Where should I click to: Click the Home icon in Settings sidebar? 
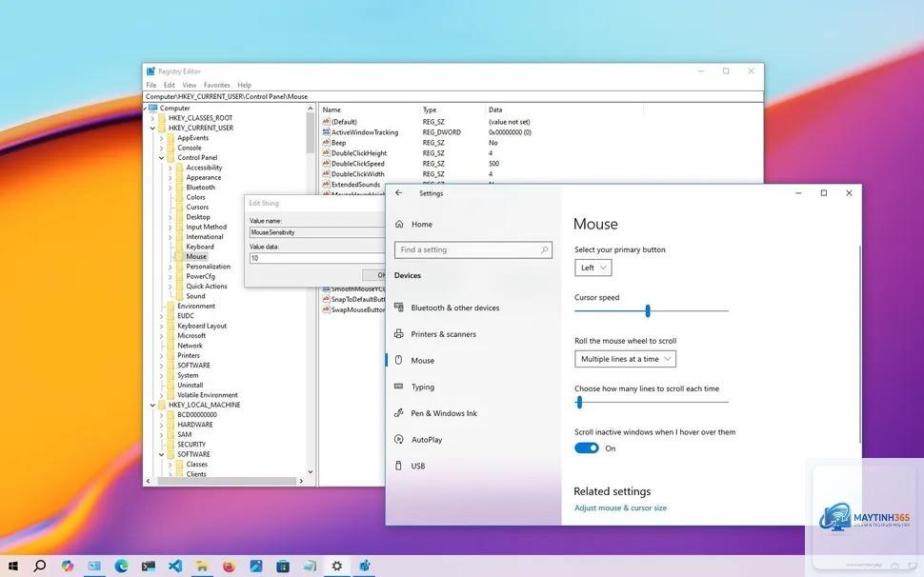tap(399, 224)
